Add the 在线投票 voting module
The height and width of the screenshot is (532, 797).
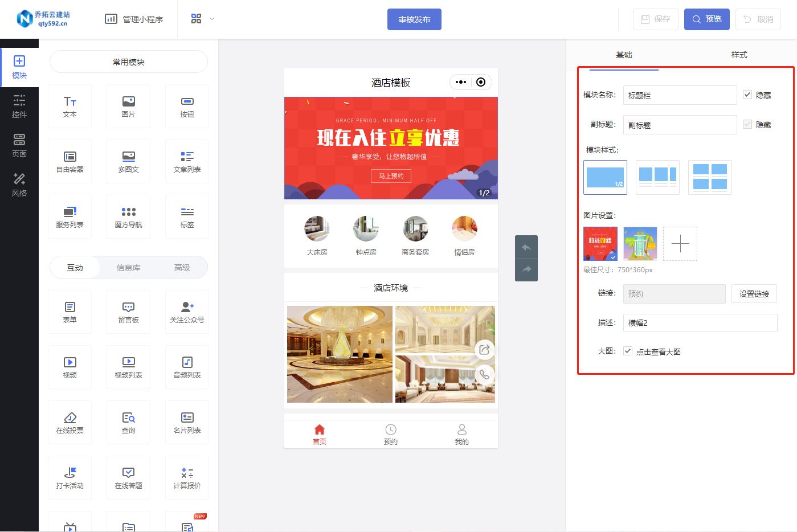coord(70,422)
